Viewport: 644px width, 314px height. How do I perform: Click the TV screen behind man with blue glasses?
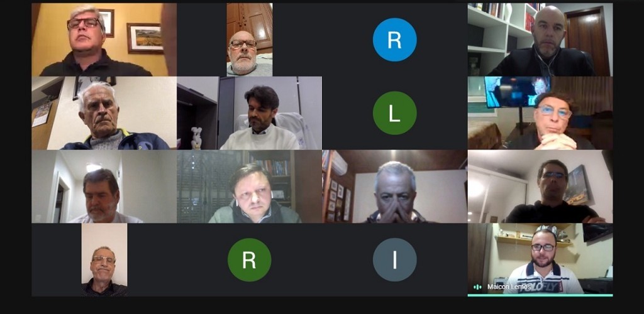(x=517, y=92)
